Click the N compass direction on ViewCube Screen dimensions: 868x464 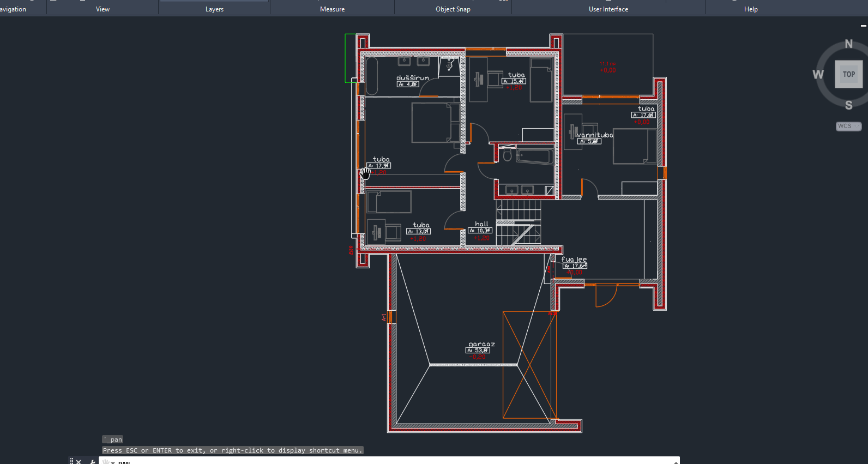[x=848, y=44]
